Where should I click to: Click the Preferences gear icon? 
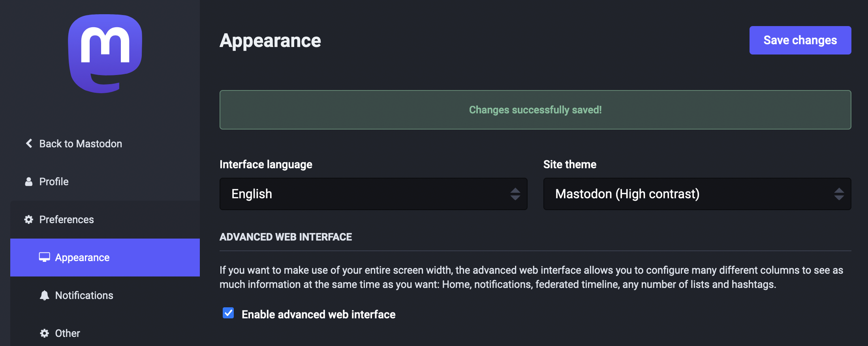(29, 220)
